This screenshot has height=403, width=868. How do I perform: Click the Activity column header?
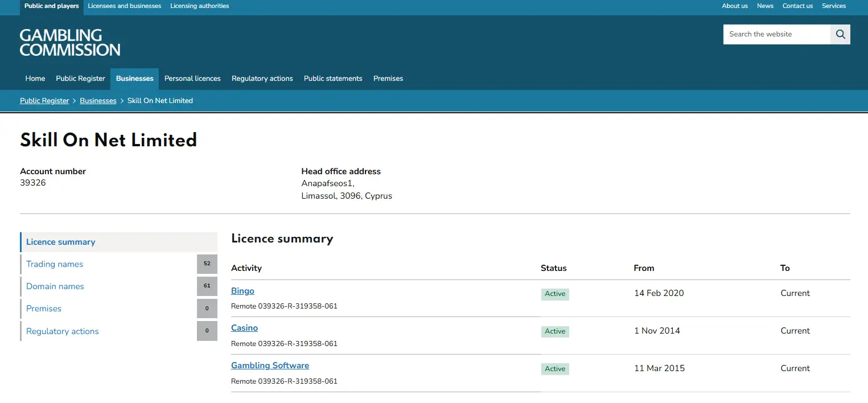(246, 268)
